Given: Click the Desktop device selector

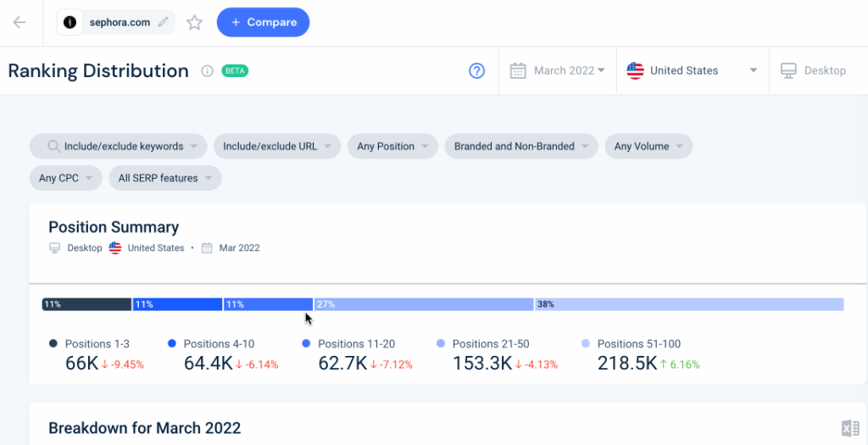Looking at the screenshot, I should (x=813, y=71).
